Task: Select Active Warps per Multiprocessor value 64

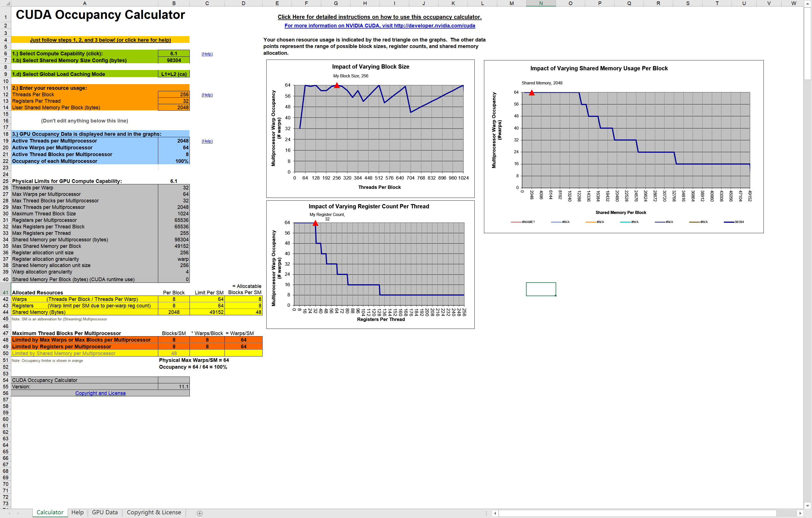Action: point(174,147)
